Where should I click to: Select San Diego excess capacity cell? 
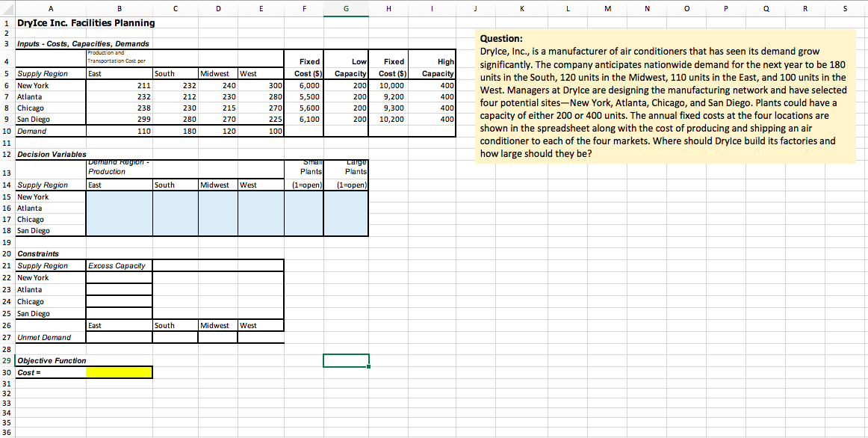119,313
